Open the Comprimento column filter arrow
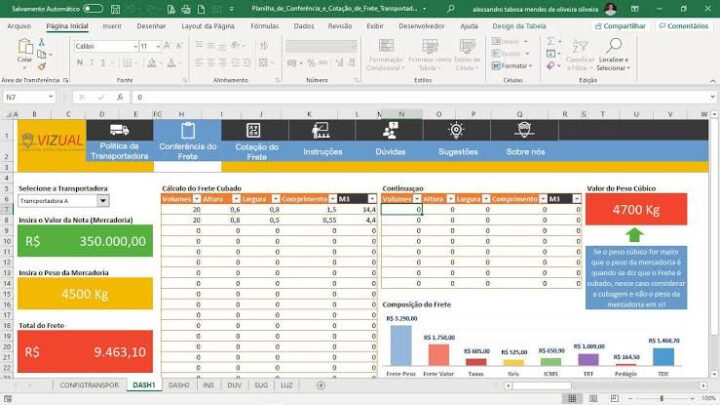The height and width of the screenshot is (405, 720). 331,199
